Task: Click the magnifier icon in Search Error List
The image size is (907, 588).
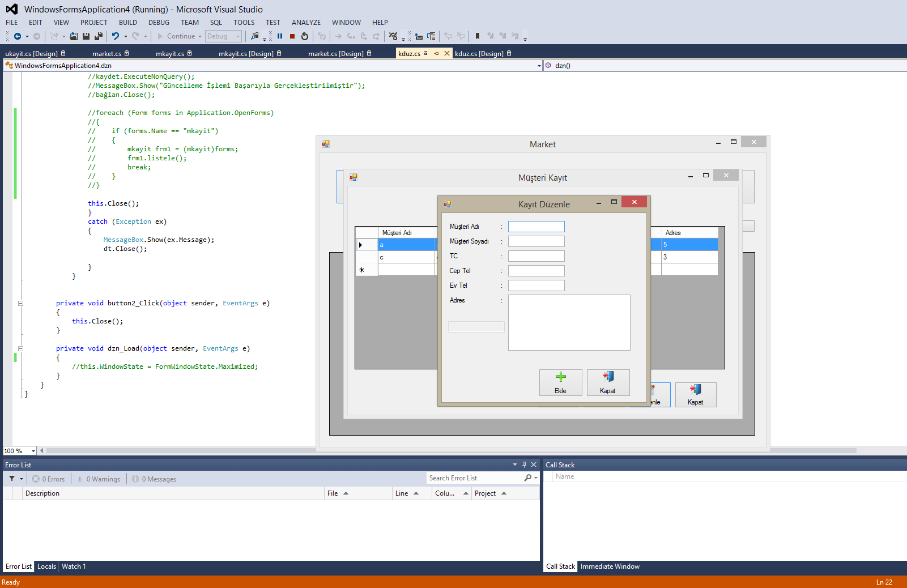Action: [x=528, y=478]
